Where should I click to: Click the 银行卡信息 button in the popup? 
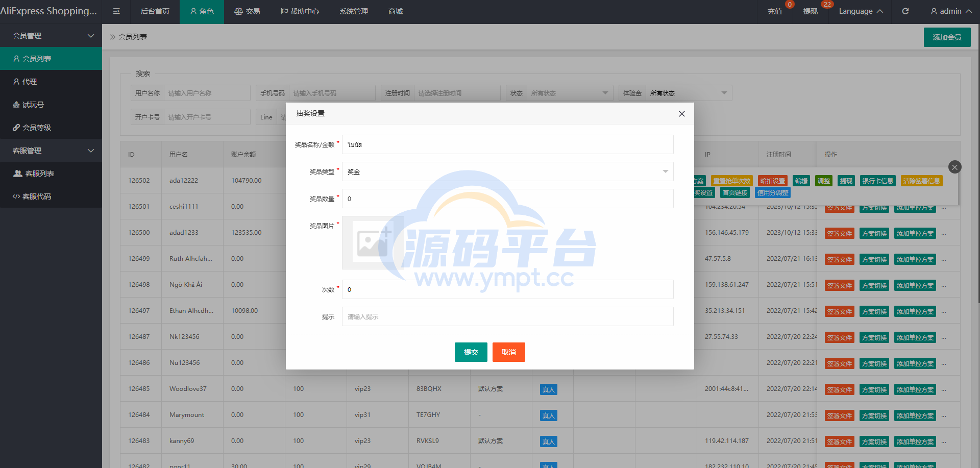pos(878,181)
